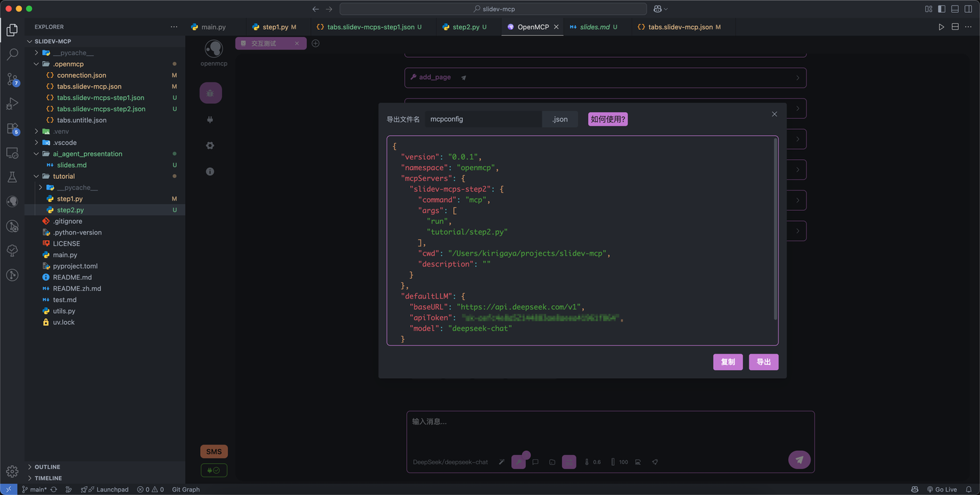Viewport: 980px width, 495px height.
Task: Open Explorer more actions ellipsis
Action: 174,27
